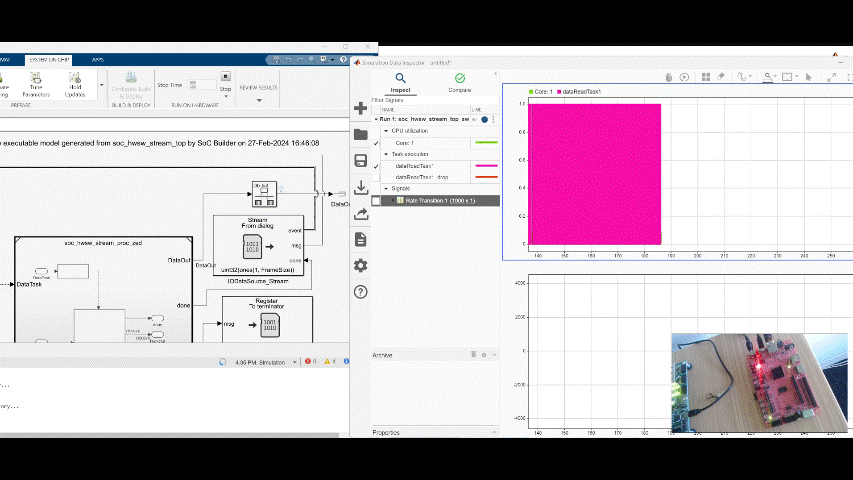Viewport: 853px width, 480px height.
Task: Expand the Review Results dropdown arrow
Action: click(259, 99)
